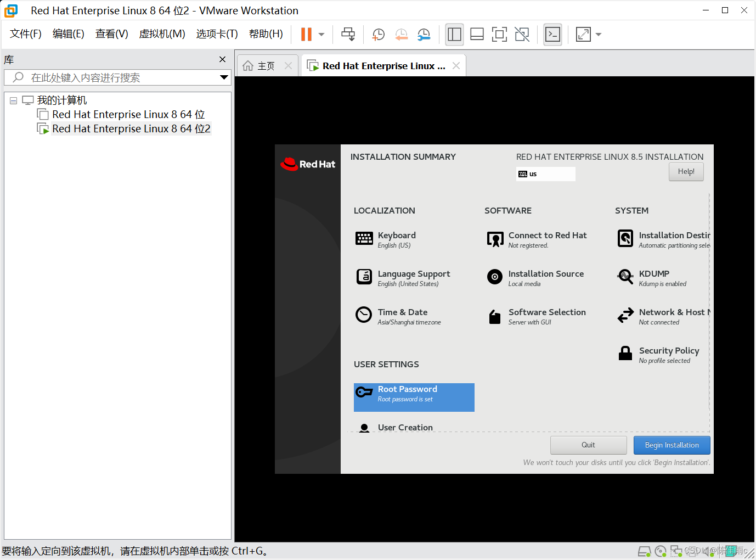This screenshot has height=560, width=756.
Task: Open the User Creation link
Action: pos(405,427)
